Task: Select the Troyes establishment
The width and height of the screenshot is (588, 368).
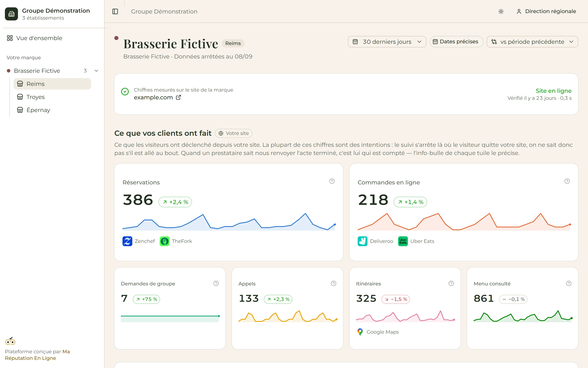Action: coord(52,97)
